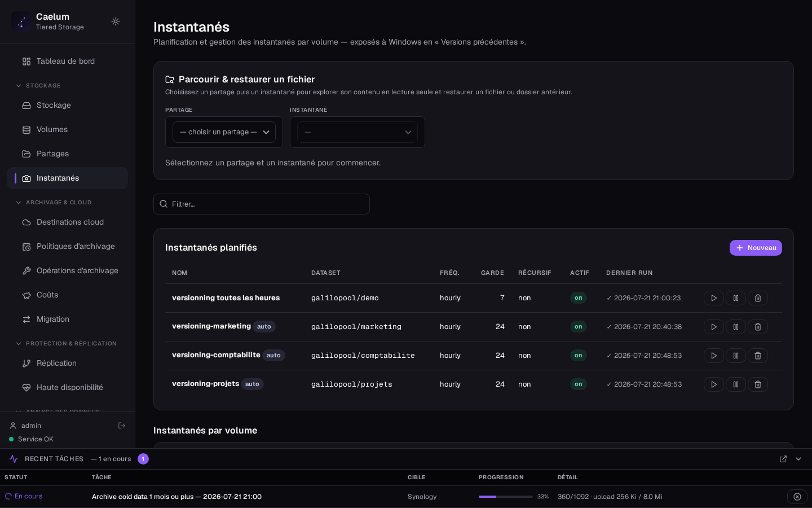Open Réplication page
Viewport: 812px width, 508px height.
(67, 363)
